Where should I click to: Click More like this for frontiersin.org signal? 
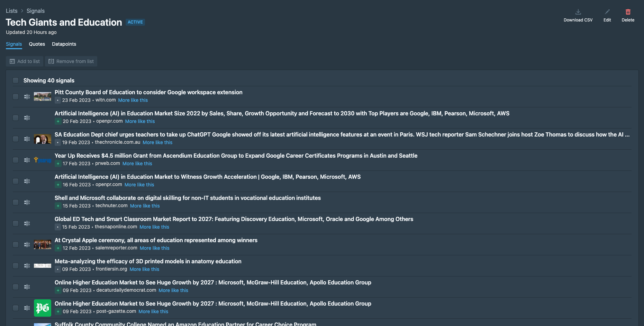click(x=144, y=269)
